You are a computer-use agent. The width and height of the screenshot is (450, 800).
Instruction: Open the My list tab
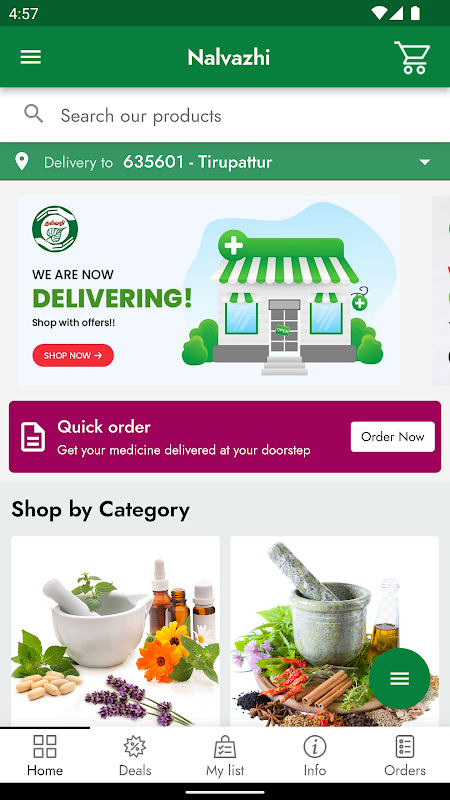point(225,756)
